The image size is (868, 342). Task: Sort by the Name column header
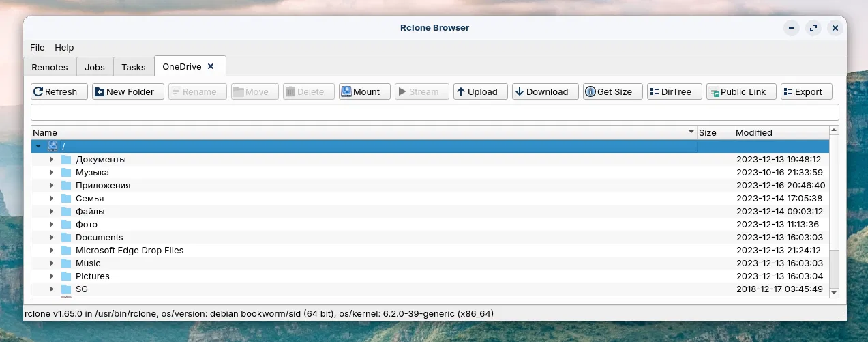coord(364,132)
